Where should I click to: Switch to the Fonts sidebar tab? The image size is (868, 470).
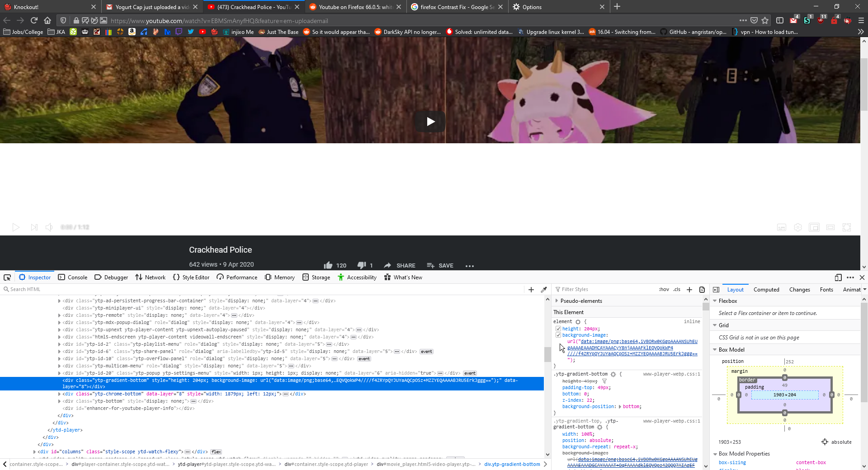coord(826,290)
